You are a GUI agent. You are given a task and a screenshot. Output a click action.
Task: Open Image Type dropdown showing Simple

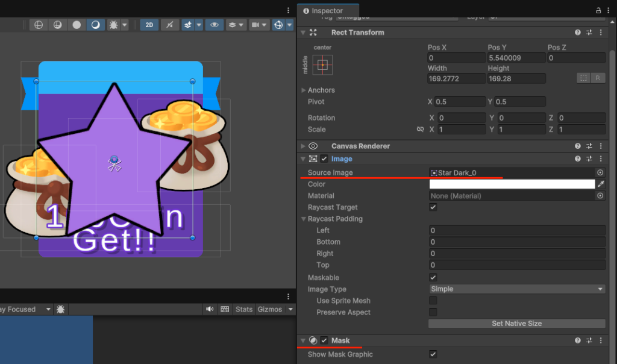coord(517,289)
